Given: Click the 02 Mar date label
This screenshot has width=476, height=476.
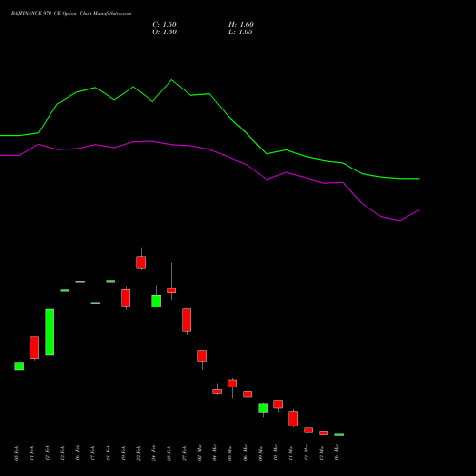Looking at the screenshot, I should (x=200, y=452).
